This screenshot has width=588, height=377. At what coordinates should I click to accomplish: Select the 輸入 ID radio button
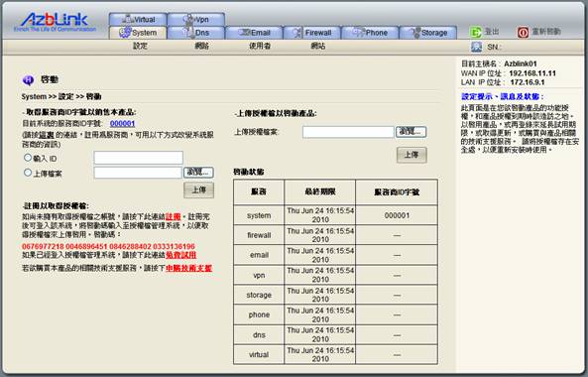(28, 158)
